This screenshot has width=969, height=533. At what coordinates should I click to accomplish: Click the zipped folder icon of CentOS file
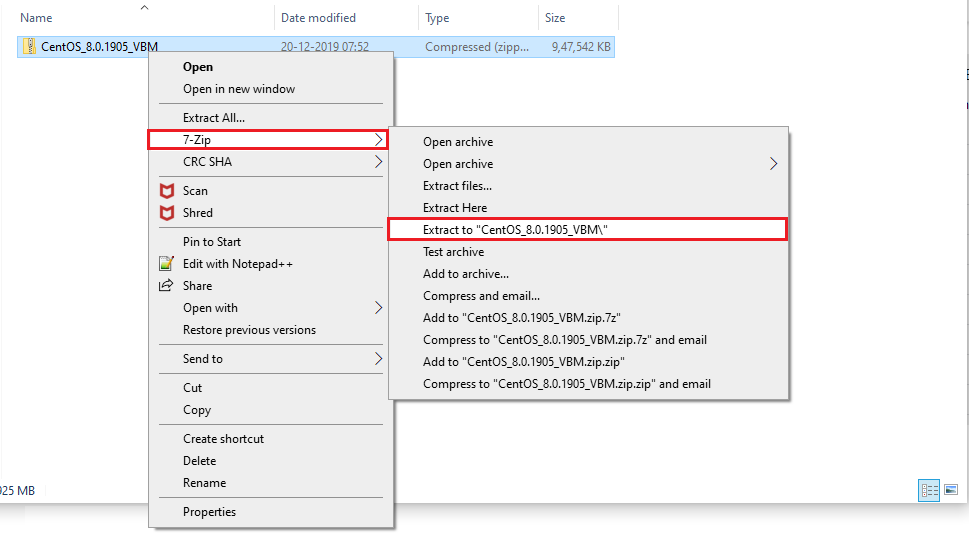click(x=29, y=46)
